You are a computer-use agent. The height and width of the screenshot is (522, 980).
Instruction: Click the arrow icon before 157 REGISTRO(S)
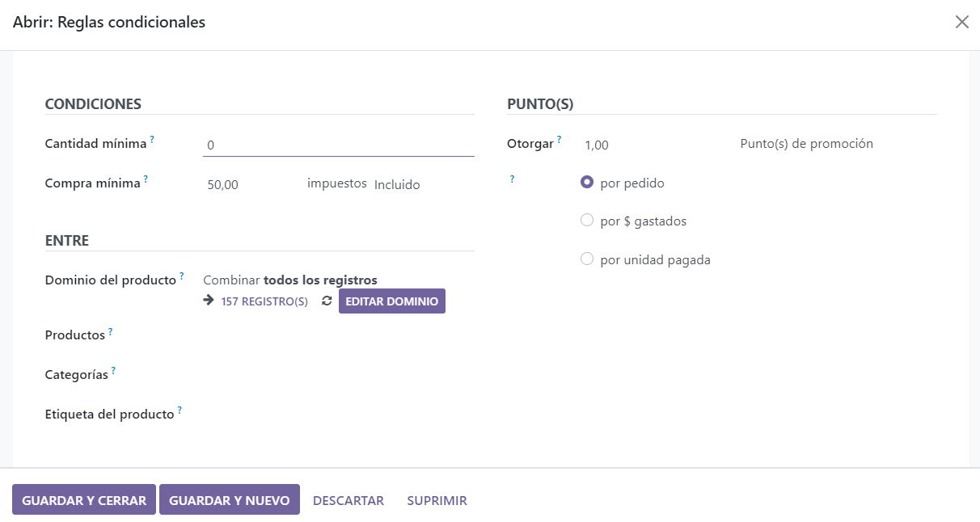point(208,301)
